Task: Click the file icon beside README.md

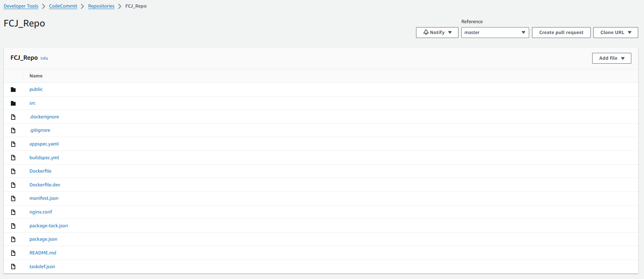Action: [x=13, y=253]
